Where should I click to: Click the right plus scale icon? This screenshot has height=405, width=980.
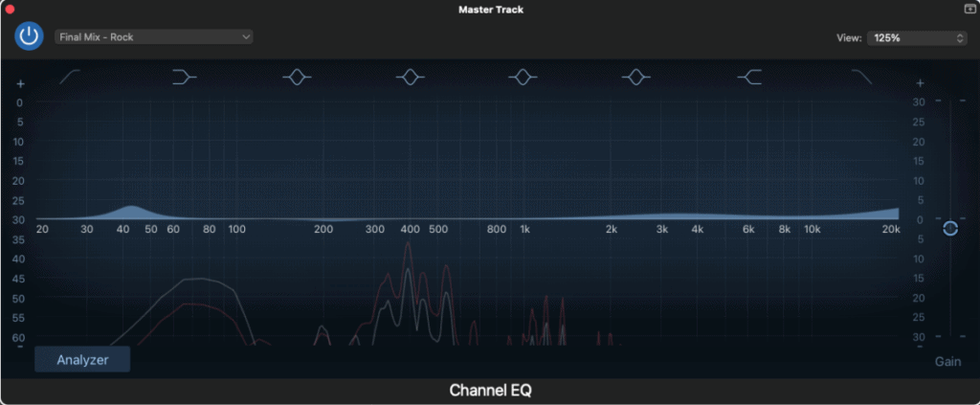point(920,83)
